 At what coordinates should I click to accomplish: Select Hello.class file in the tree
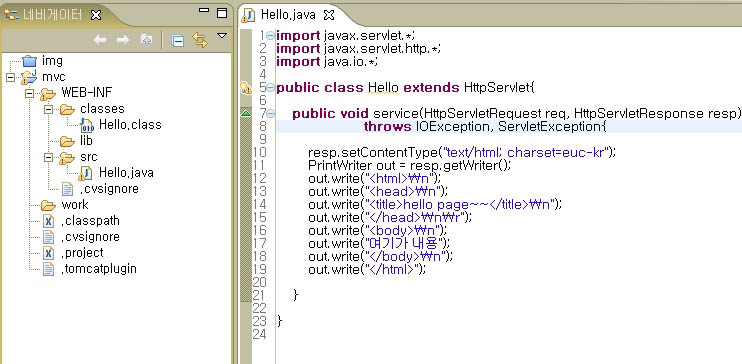pos(130,125)
